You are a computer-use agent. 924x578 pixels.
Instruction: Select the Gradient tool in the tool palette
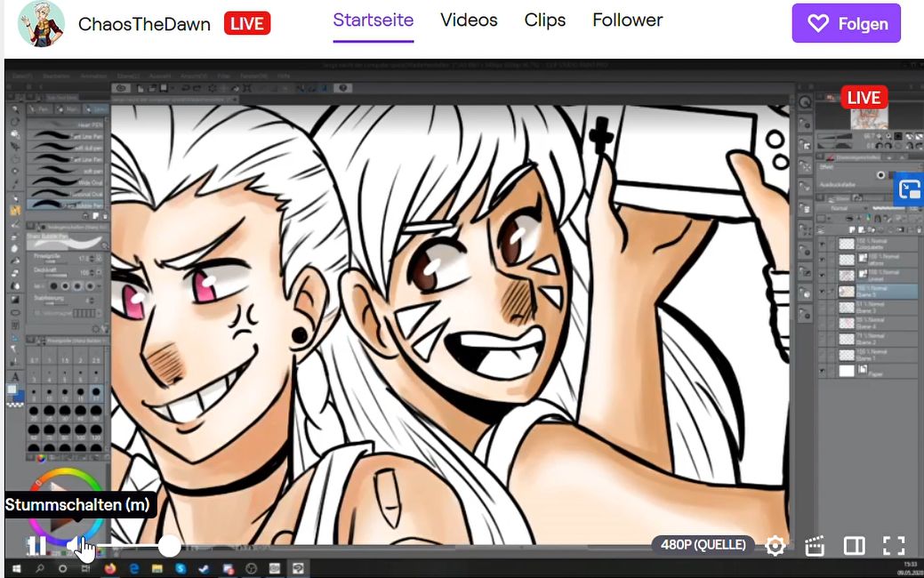pyautogui.click(x=15, y=300)
